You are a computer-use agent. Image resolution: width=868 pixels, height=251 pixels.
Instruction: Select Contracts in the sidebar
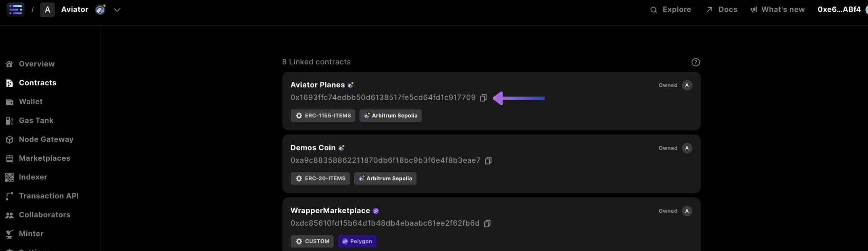37,83
